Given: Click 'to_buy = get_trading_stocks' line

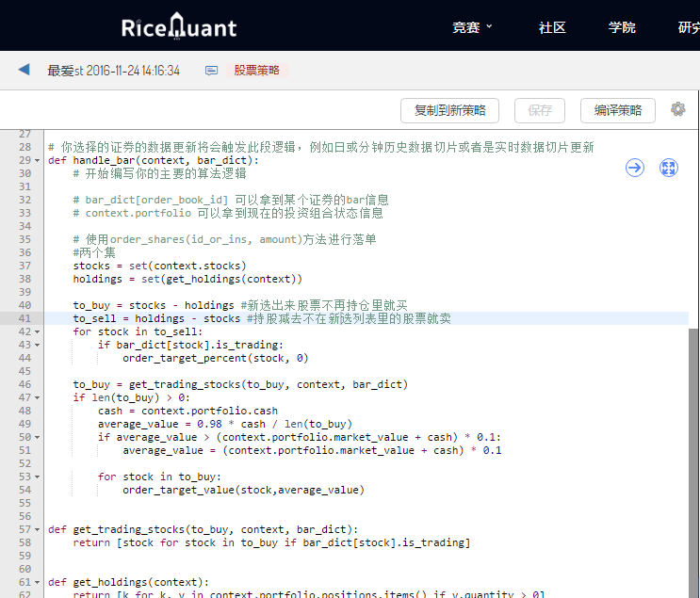Looking at the screenshot, I should (x=240, y=384).
